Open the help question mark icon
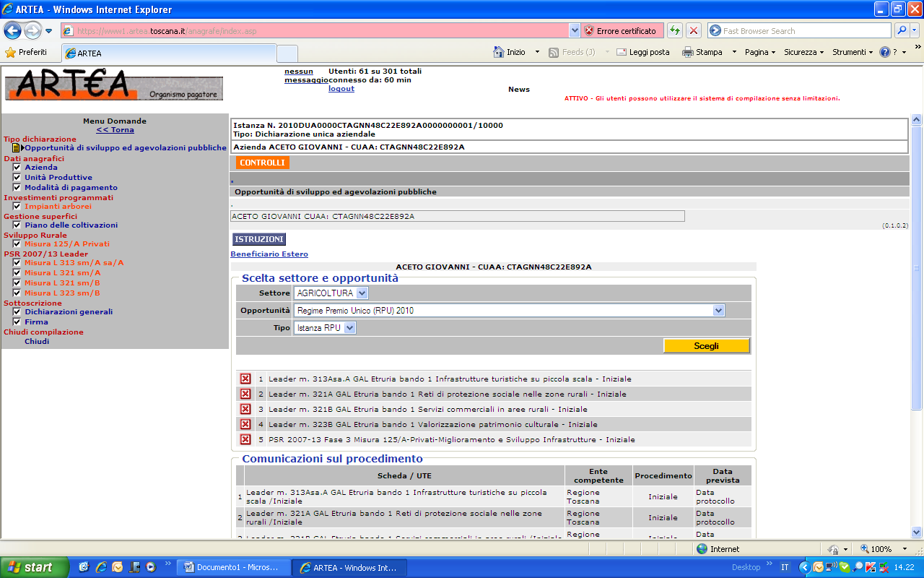924x578 pixels. coord(884,52)
